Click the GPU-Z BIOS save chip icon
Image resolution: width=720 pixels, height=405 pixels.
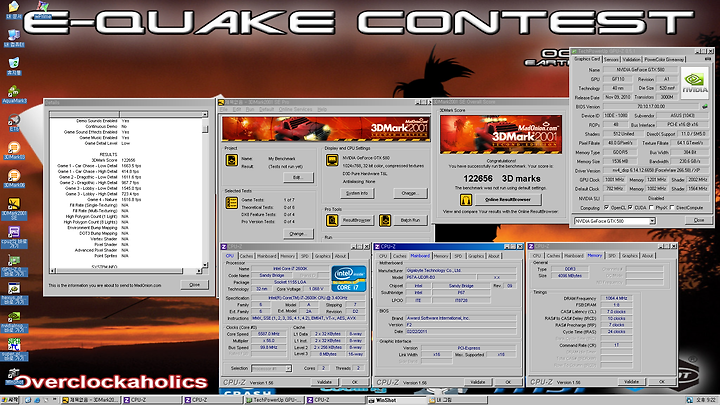click(x=705, y=107)
